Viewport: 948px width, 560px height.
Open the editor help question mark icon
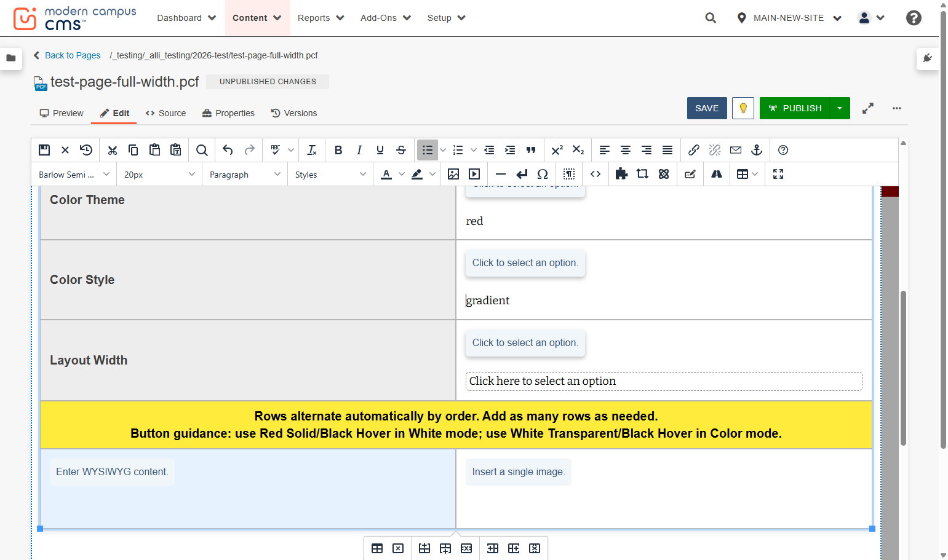pos(783,150)
